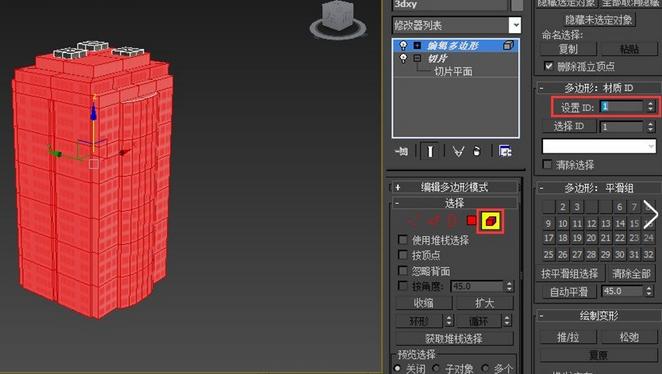Click auto smooth 45.0 spinner arrows
The height and width of the screenshot is (374, 662).
click(649, 291)
